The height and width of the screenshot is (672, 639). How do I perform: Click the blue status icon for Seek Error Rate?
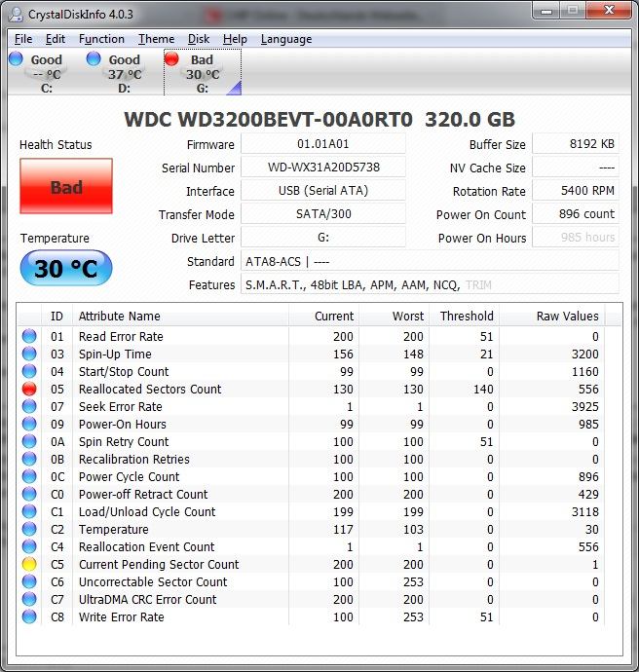(29, 406)
